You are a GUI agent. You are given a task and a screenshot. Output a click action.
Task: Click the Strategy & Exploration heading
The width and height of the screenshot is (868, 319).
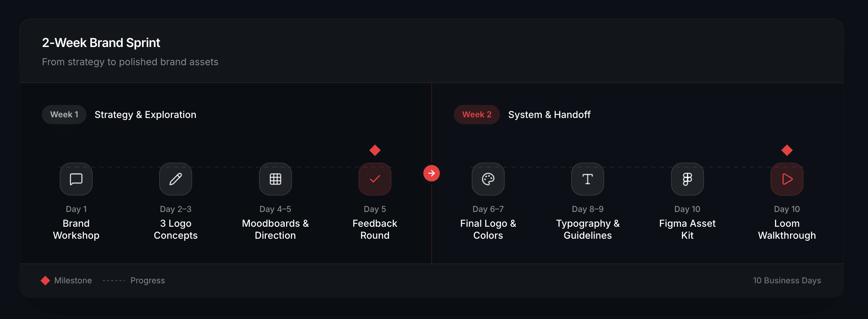coord(145,115)
